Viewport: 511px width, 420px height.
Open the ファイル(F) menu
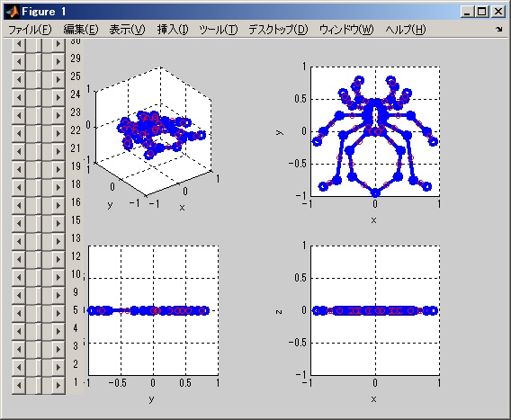[30, 30]
